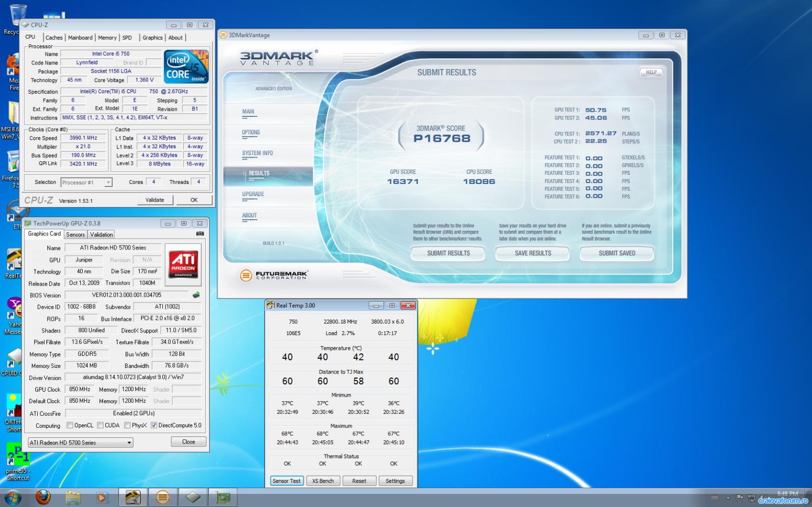
Task: Click the Windows Start orb
Action: [x=14, y=497]
